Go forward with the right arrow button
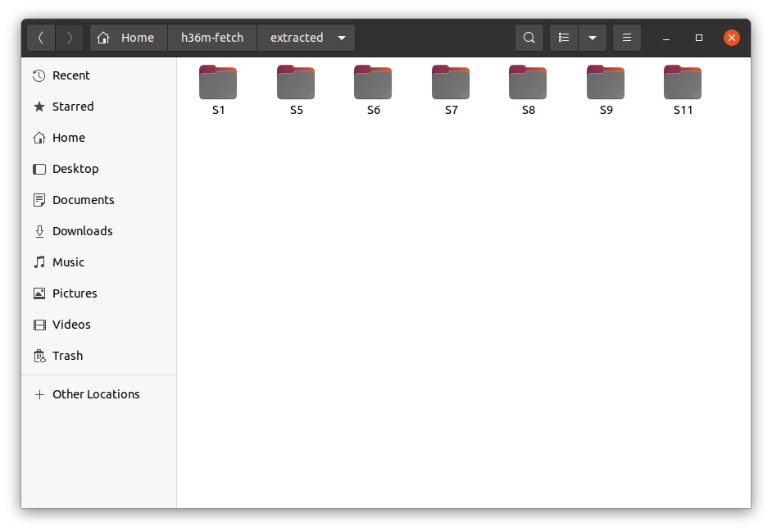The width and height of the screenshot is (772, 532). 70,38
